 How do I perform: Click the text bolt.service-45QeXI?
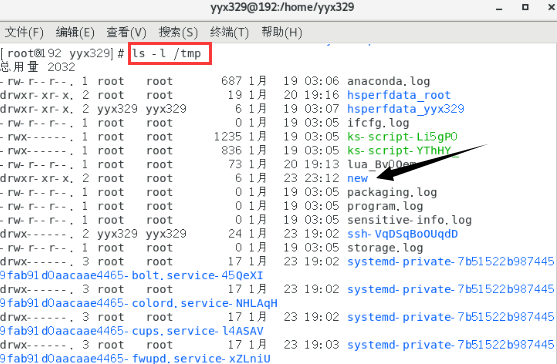click(x=197, y=275)
